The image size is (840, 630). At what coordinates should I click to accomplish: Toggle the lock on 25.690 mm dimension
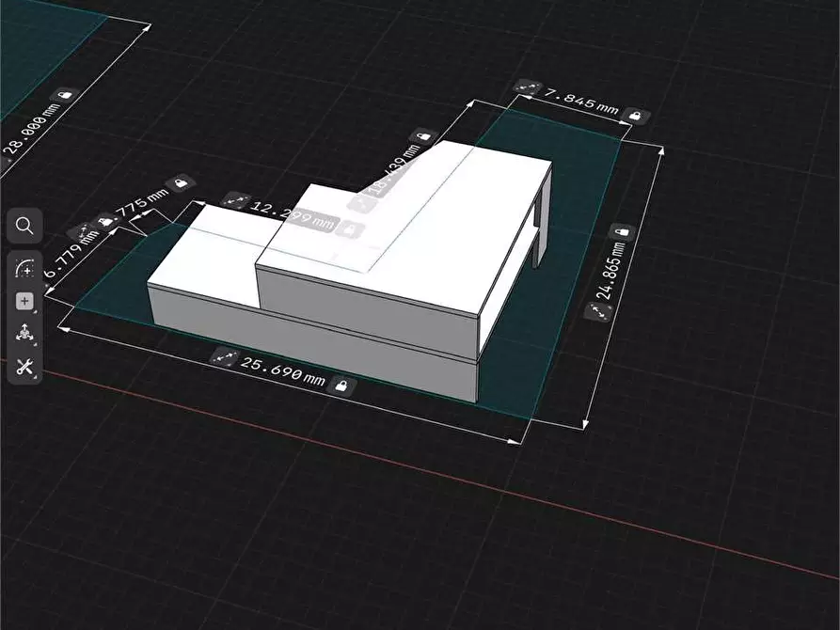pyautogui.click(x=343, y=386)
